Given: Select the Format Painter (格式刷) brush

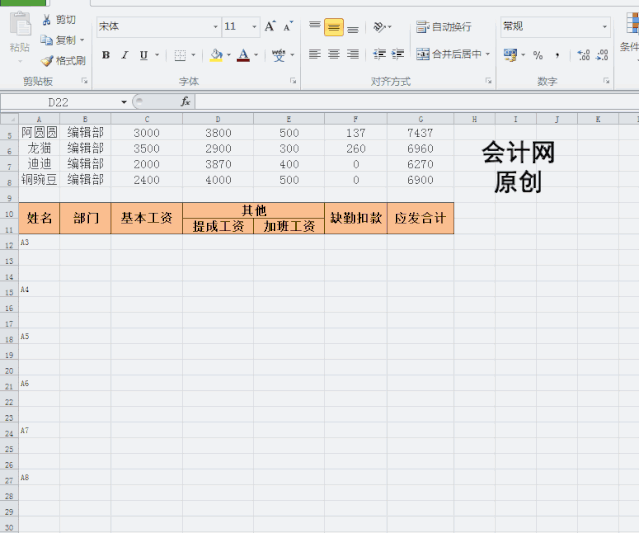Looking at the screenshot, I should 47,61.
